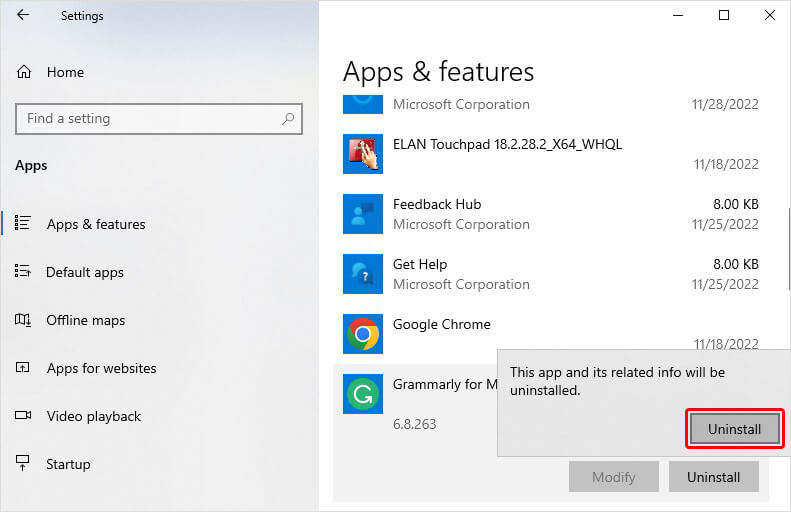Click the Apps & features page heading
Screen dimensions: 791x512
438,72
